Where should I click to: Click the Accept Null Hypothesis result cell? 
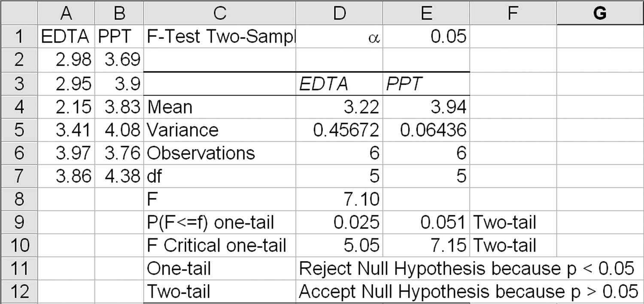pos(468,292)
